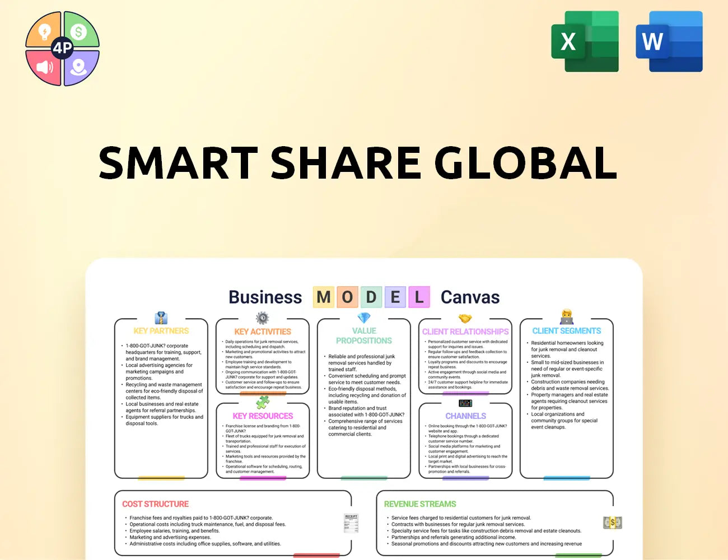Click the green D letter tile
The width and height of the screenshot is (728, 560).
click(x=371, y=297)
